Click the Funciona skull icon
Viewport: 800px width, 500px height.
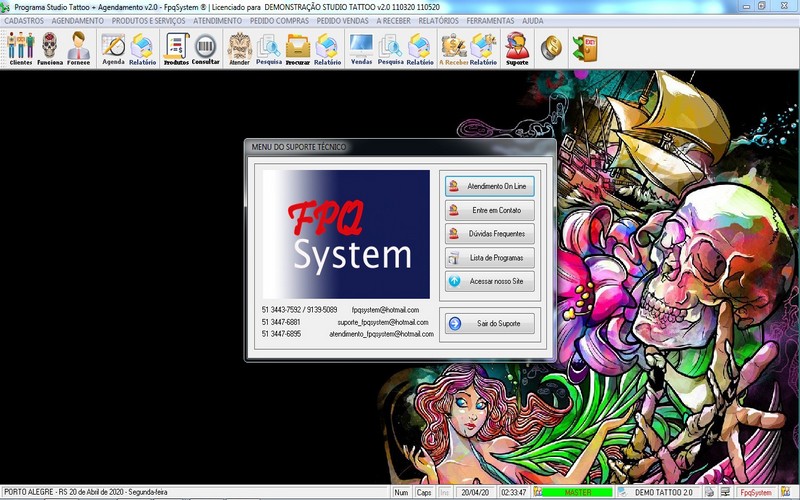click(x=49, y=47)
